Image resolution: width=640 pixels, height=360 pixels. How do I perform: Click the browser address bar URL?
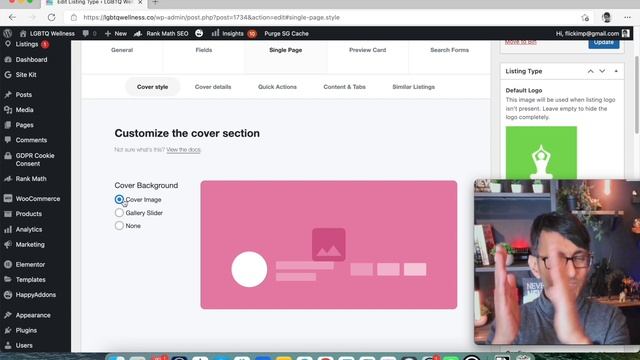point(211,18)
